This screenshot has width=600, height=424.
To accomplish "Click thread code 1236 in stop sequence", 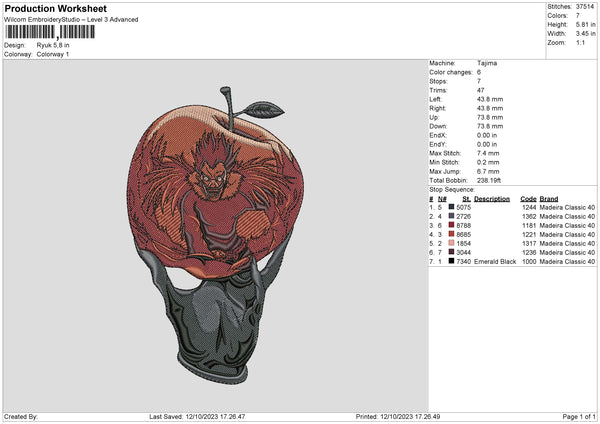I will pyautogui.click(x=529, y=252).
